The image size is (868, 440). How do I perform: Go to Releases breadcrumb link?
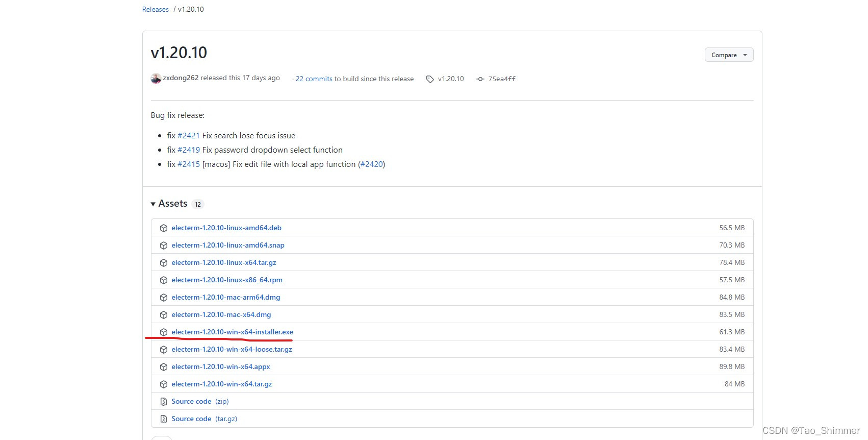[156, 9]
